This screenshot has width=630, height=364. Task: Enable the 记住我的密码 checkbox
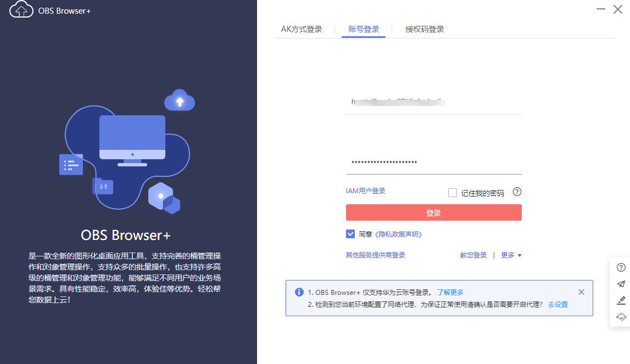[453, 193]
